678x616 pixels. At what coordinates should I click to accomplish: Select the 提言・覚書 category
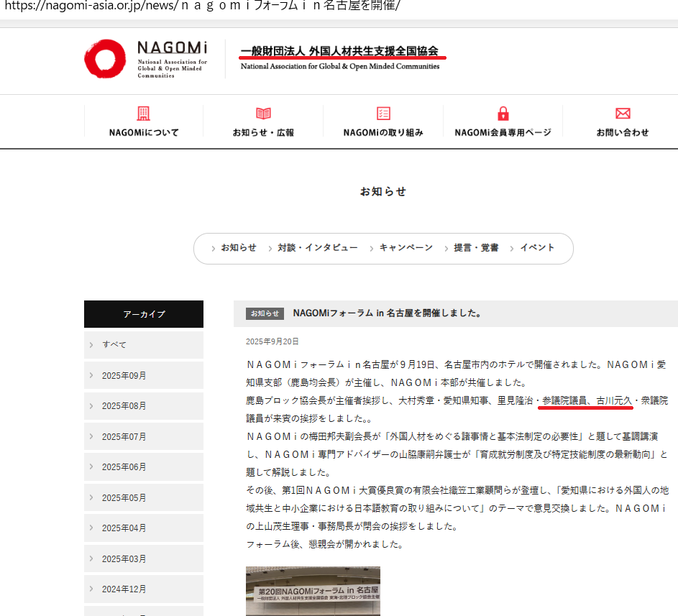pyautogui.click(x=476, y=248)
